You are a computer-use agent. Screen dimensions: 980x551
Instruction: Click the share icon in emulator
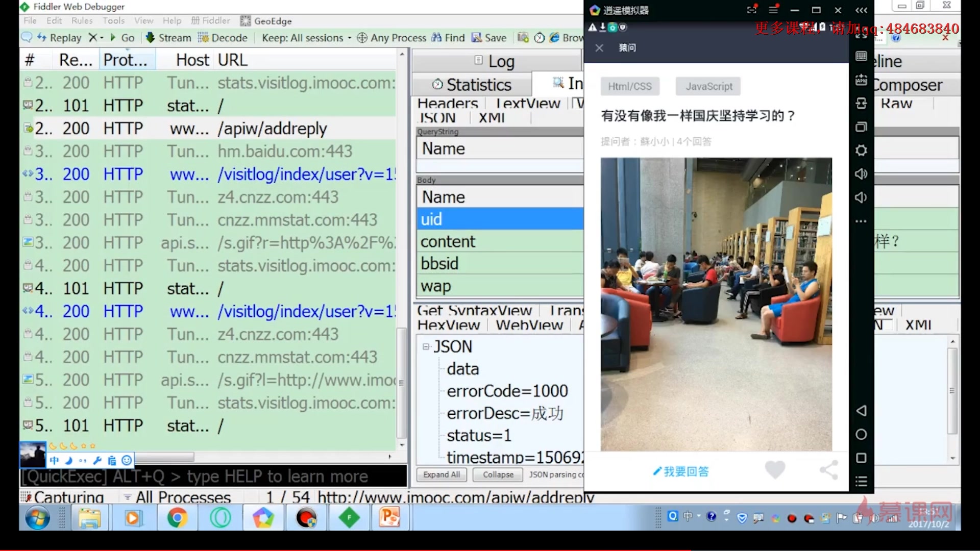(828, 470)
